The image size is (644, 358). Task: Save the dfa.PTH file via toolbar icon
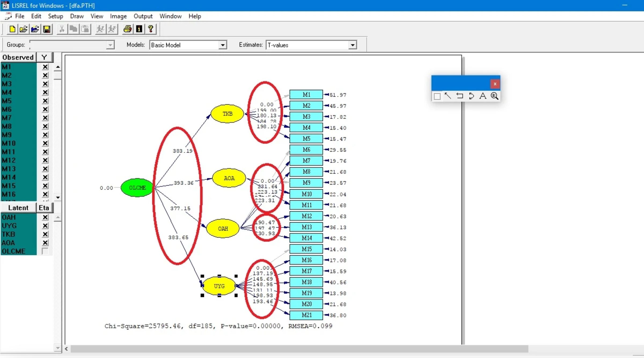[47, 29]
